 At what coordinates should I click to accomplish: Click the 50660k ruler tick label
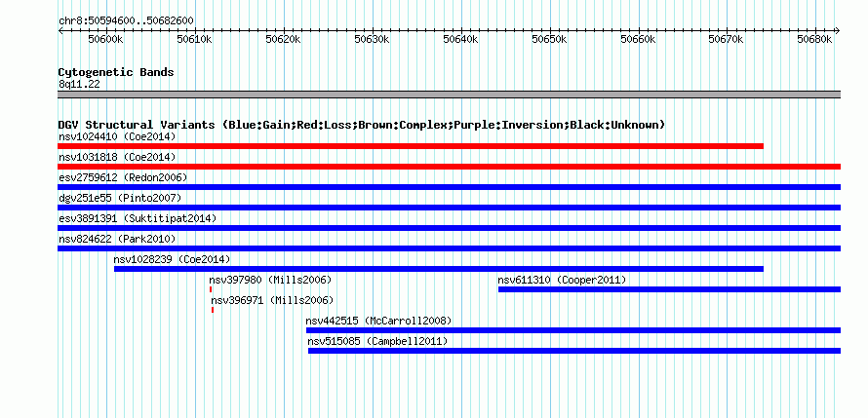pos(638,39)
